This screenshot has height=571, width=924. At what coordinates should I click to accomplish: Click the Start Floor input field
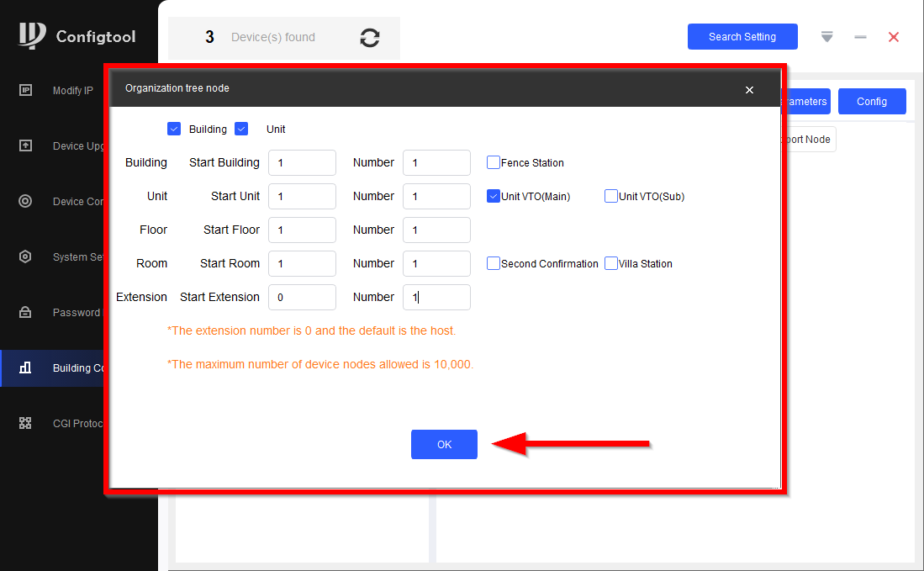click(303, 230)
